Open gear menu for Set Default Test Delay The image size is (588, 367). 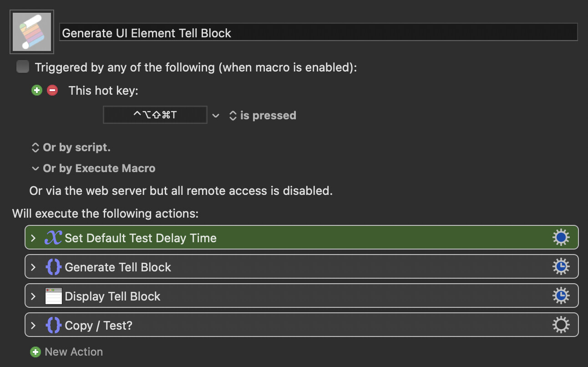click(x=561, y=238)
